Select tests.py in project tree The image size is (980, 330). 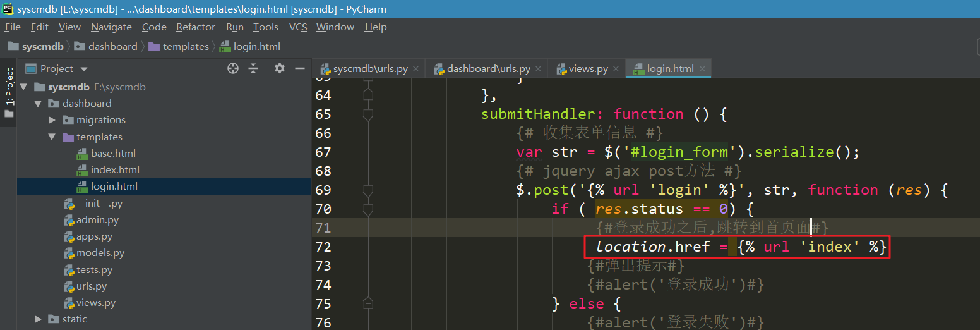[95, 270]
